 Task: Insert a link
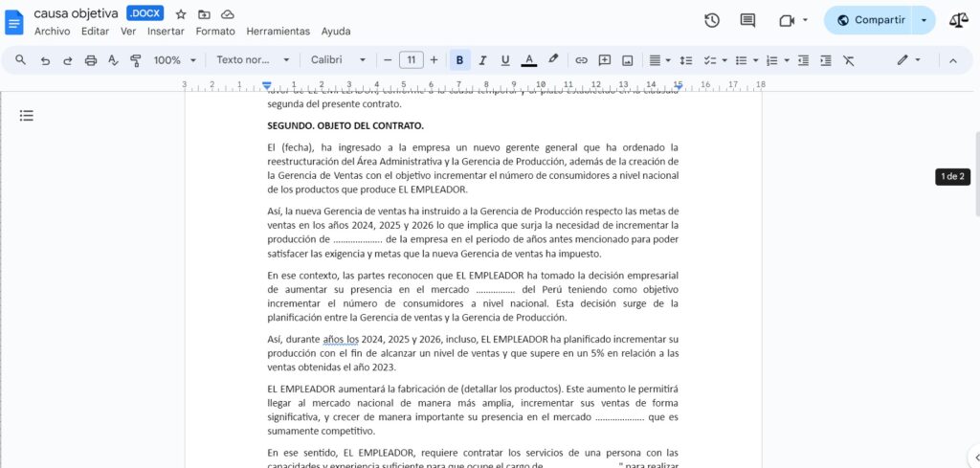[581, 60]
